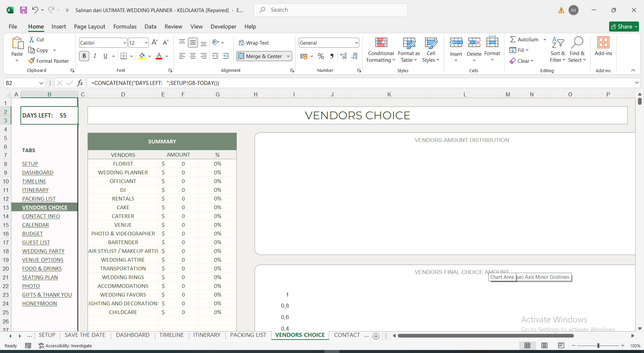Toggle Underline formatting
644x353 pixels.
[105, 56]
